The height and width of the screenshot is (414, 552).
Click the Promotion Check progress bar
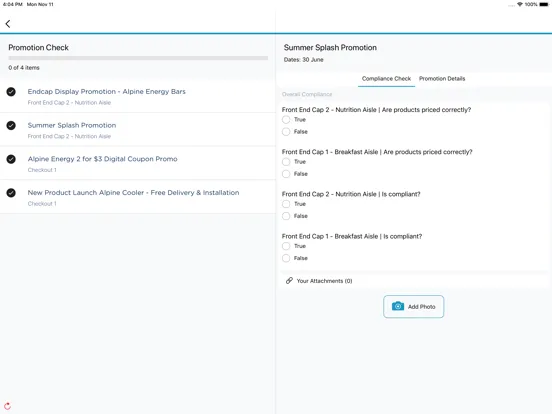[138, 58]
